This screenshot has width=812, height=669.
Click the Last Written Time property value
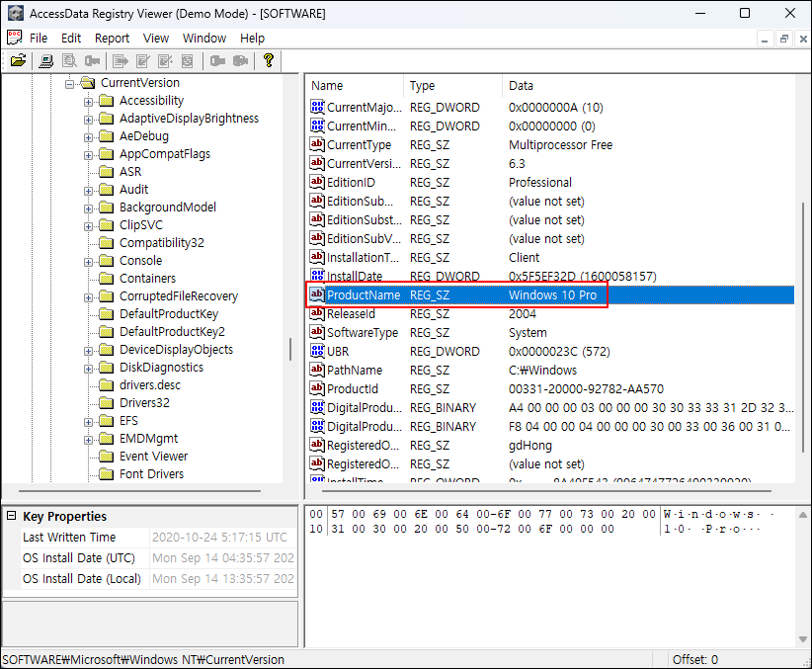pyautogui.click(x=223, y=538)
